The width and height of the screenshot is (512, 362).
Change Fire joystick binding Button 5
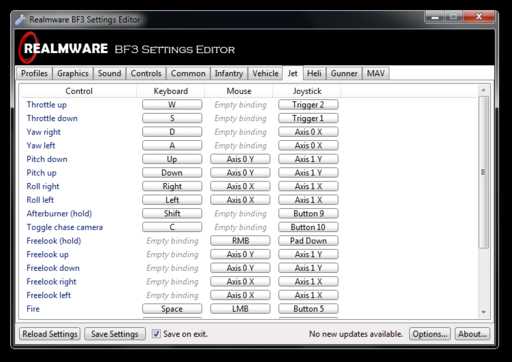308,309
